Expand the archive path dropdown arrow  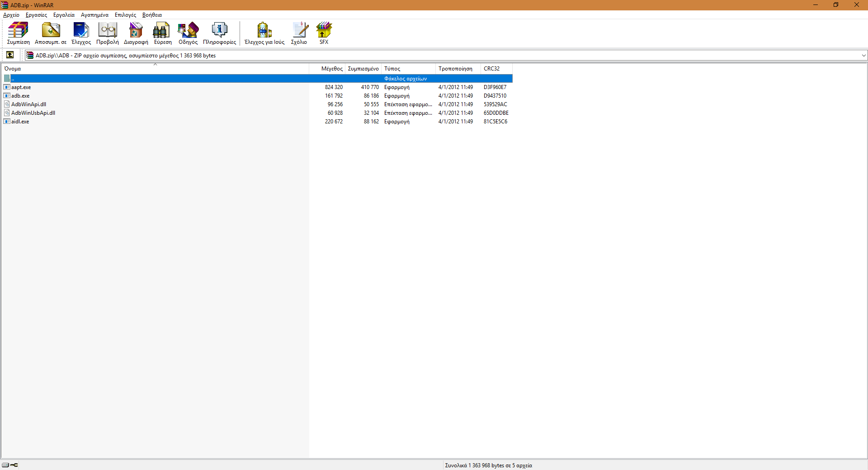coord(863,56)
